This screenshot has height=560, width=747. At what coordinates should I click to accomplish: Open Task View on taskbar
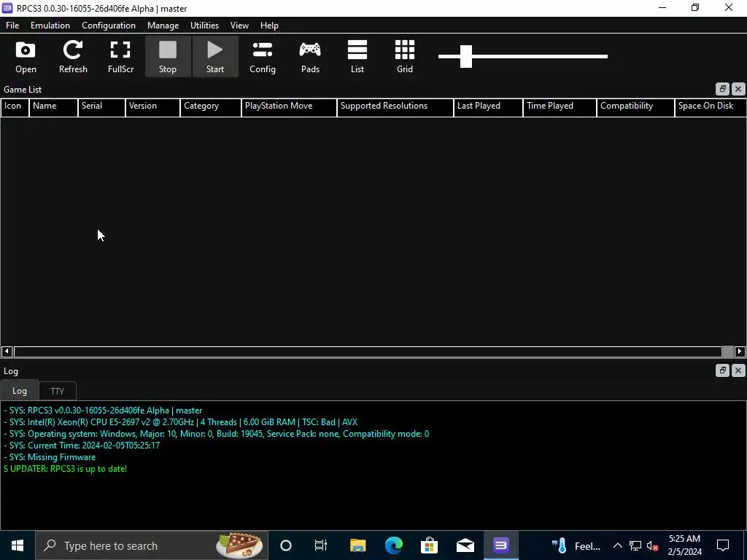pyautogui.click(x=321, y=545)
